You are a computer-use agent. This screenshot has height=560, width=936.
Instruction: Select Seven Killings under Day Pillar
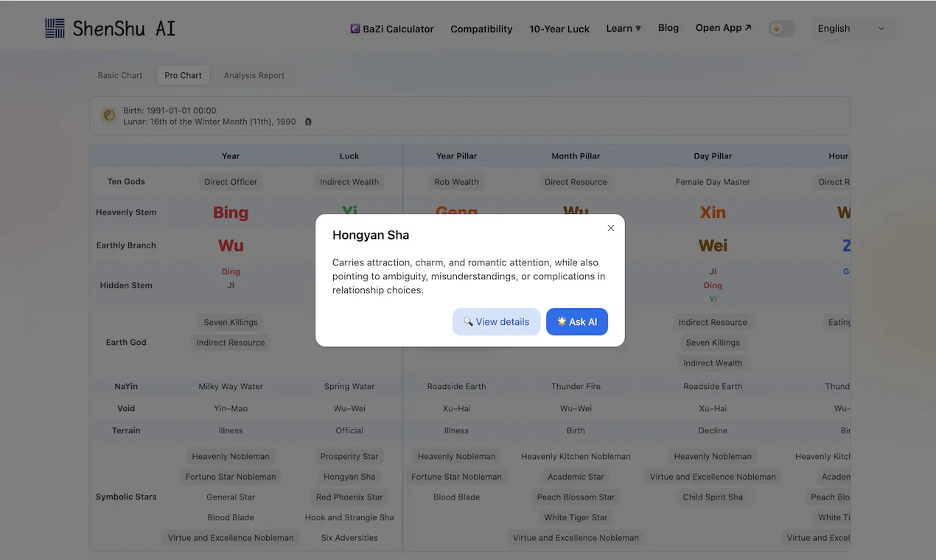click(x=713, y=343)
